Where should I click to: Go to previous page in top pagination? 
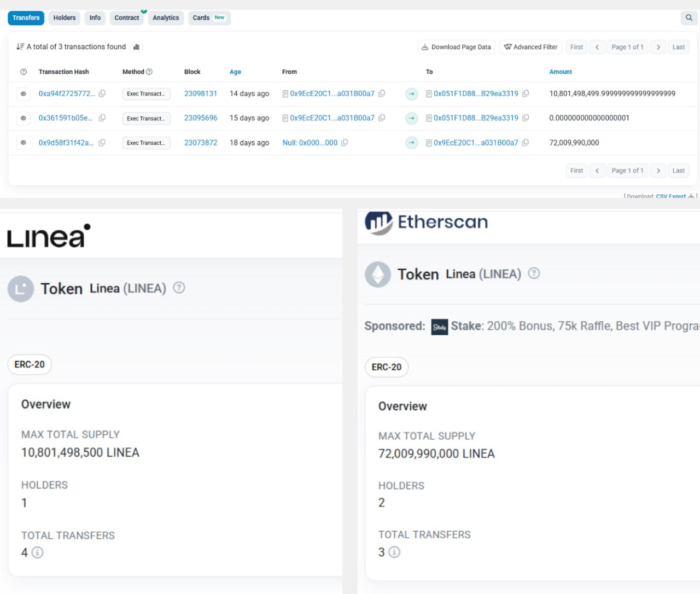point(597,47)
